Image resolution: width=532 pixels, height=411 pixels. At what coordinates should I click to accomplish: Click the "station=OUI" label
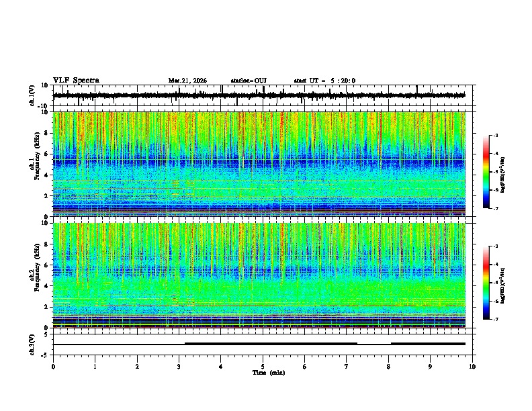249,81
